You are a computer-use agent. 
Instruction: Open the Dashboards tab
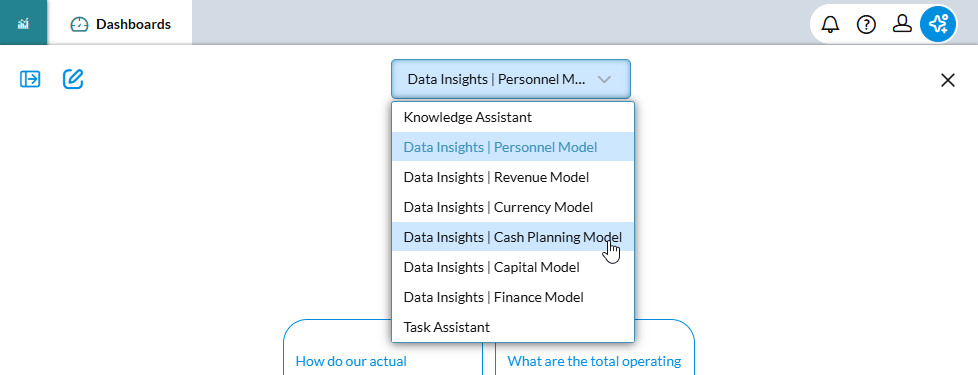[x=120, y=24]
